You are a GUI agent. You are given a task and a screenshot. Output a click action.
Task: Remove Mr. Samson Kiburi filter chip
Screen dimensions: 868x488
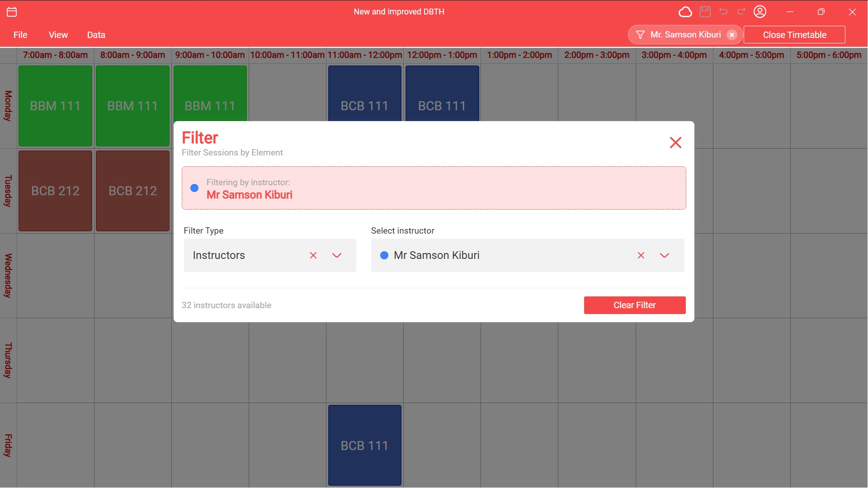click(x=732, y=35)
